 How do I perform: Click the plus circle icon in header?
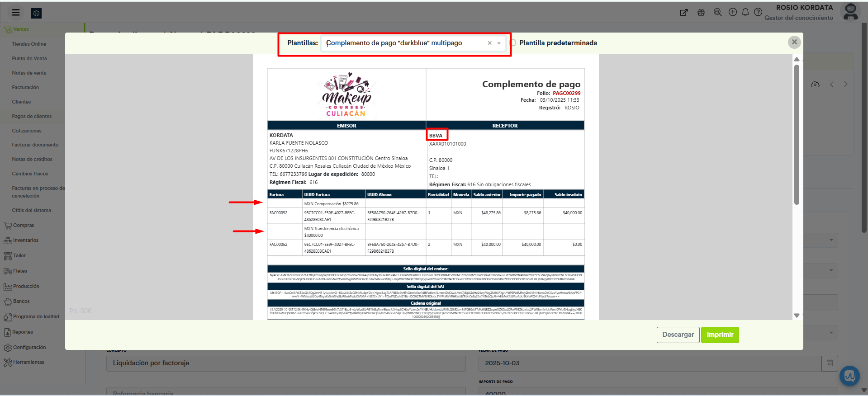(x=733, y=12)
